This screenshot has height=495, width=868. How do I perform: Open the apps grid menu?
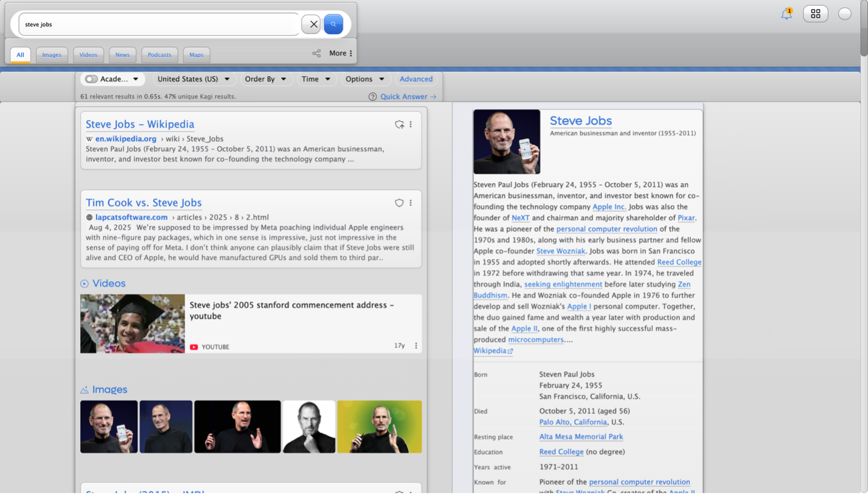click(x=815, y=13)
